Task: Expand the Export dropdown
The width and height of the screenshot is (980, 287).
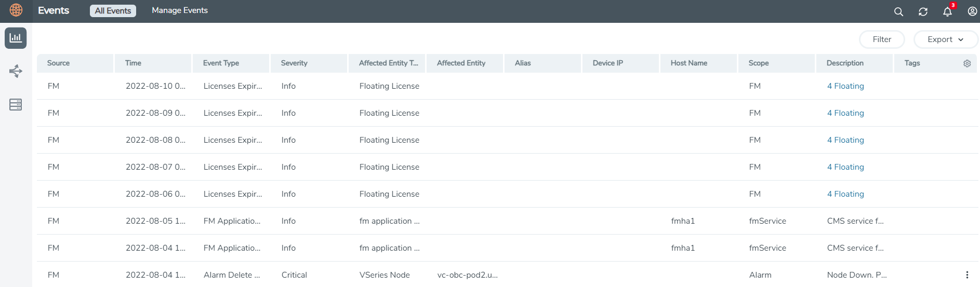Action: click(946, 39)
